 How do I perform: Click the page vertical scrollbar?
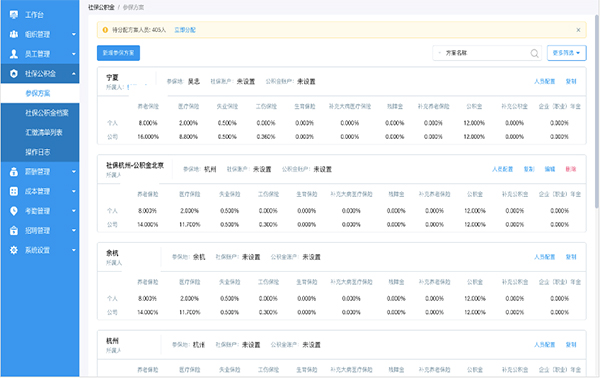click(x=597, y=111)
